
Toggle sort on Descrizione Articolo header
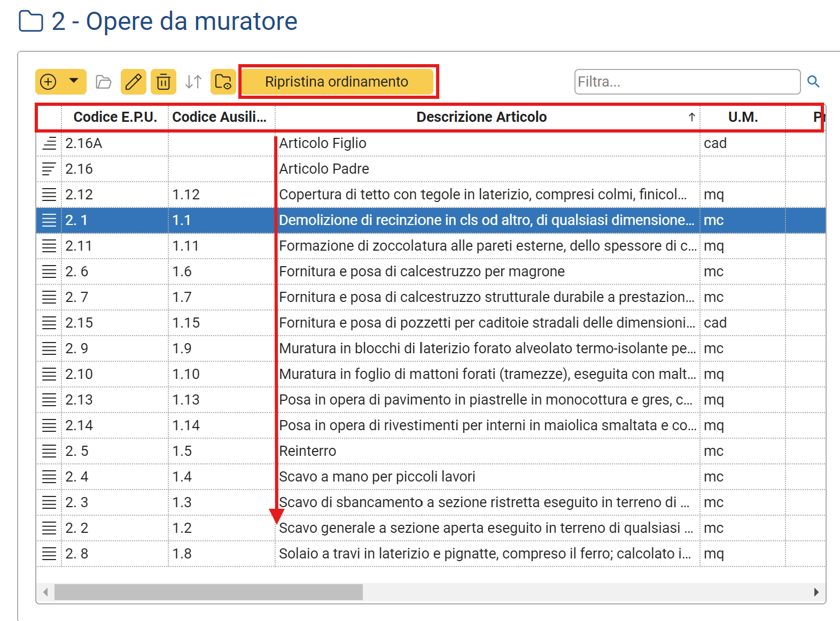(x=481, y=117)
